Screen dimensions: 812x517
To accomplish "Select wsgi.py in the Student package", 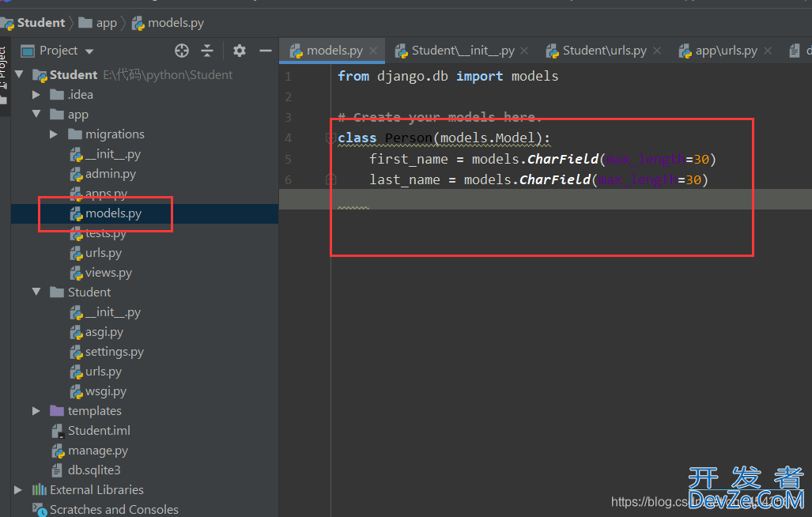I will (106, 391).
